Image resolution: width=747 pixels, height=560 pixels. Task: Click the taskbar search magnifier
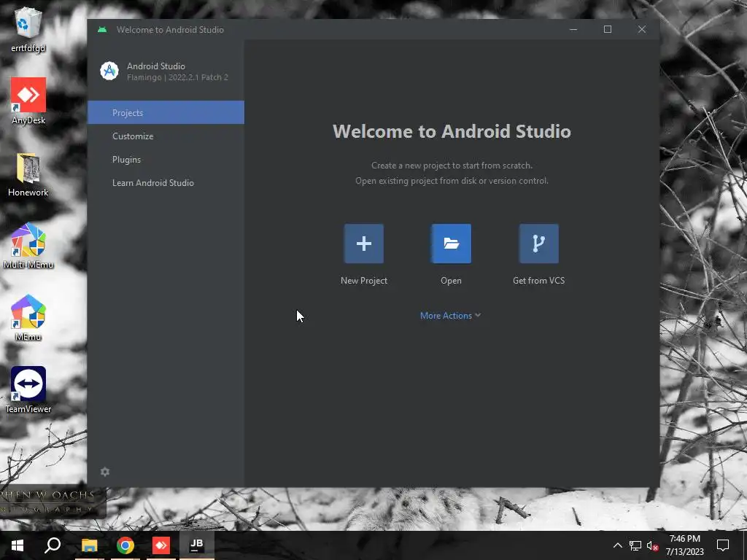53,545
